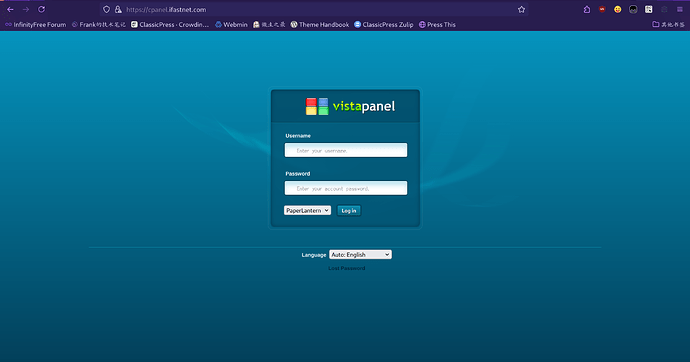The width and height of the screenshot is (690, 362).
Task: Focus the Password input field
Action: click(x=346, y=188)
